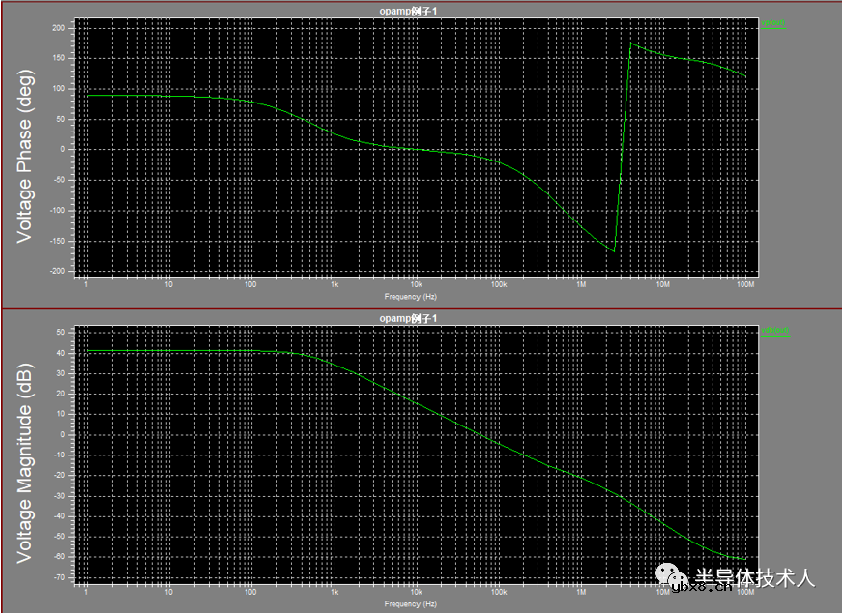Viewport: 844px width, 616px height.
Task: Click the 100M tick on phase frequency axis
Action: pos(744,285)
